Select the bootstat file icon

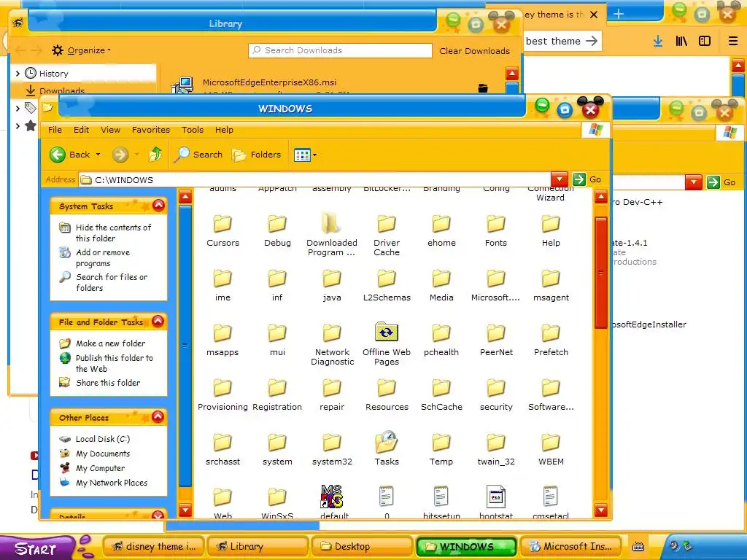[496, 497]
